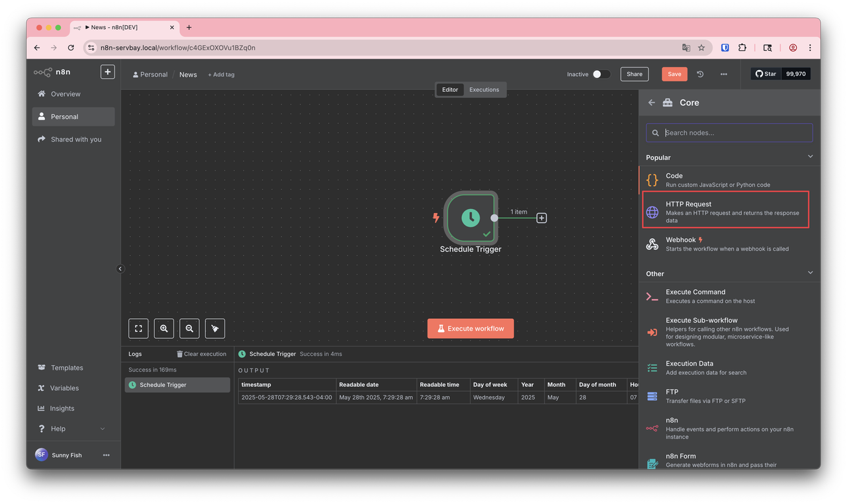847x504 pixels.
Task: Add Execution Data node
Action: [x=729, y=368]
